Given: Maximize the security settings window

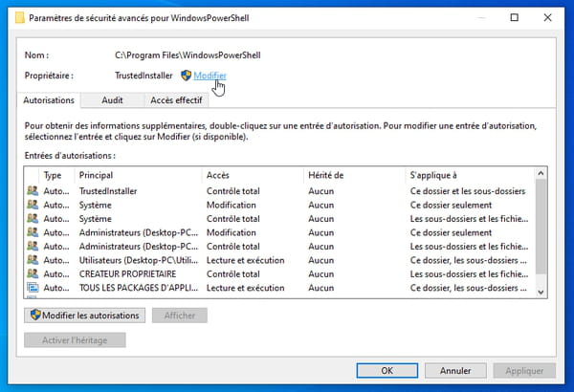Looking at the screenshot, I should tap(515, 17).
